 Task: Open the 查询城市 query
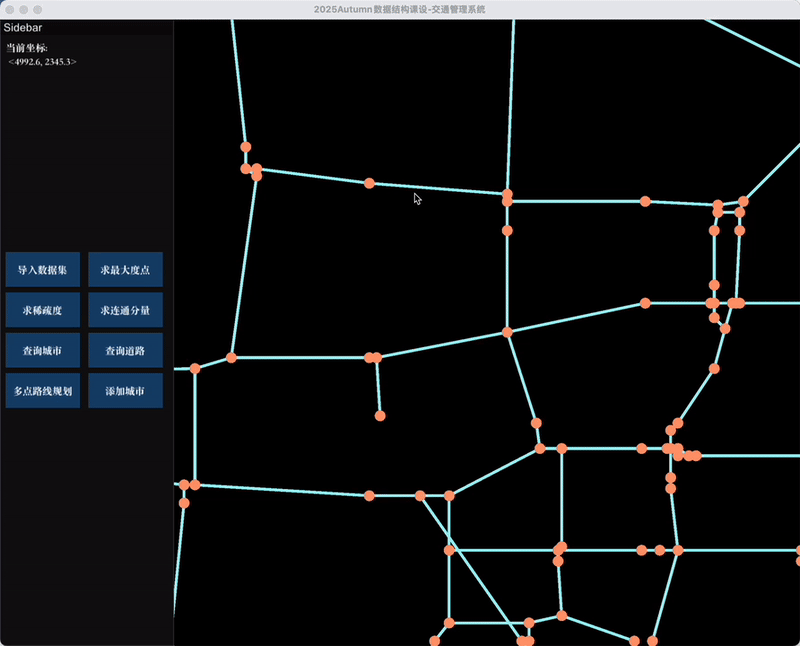click(42, 350)
